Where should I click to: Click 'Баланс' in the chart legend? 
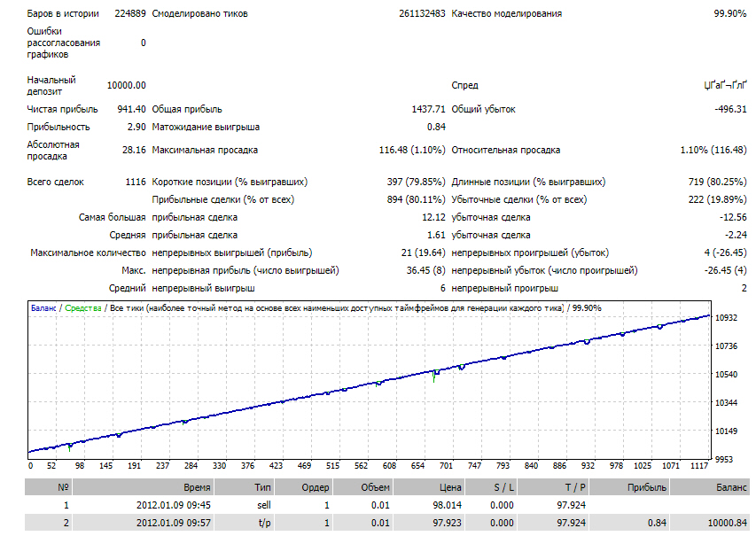(43, 308)
